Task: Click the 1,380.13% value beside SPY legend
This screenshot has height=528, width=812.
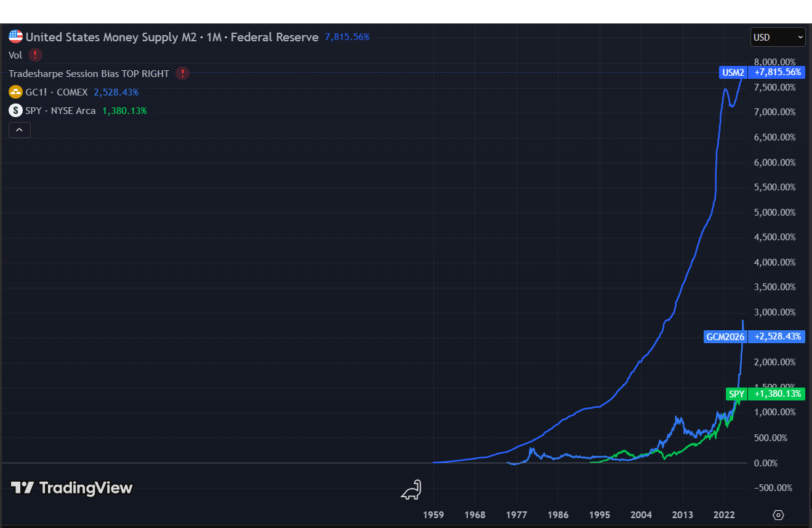Action: coord(124,110)
